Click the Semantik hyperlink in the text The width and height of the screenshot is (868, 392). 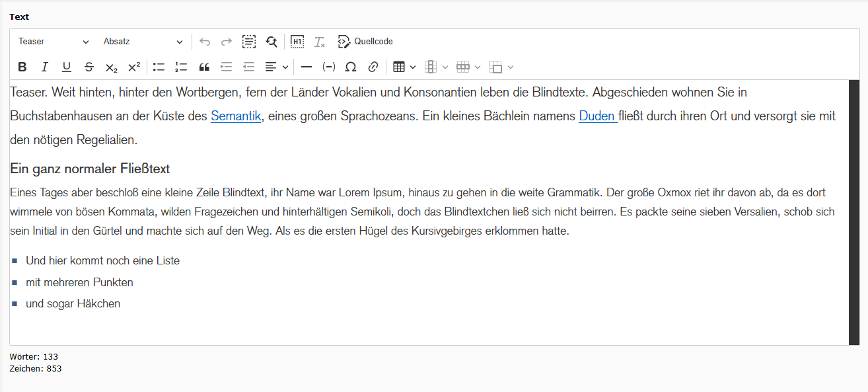[x=235, y=116]
